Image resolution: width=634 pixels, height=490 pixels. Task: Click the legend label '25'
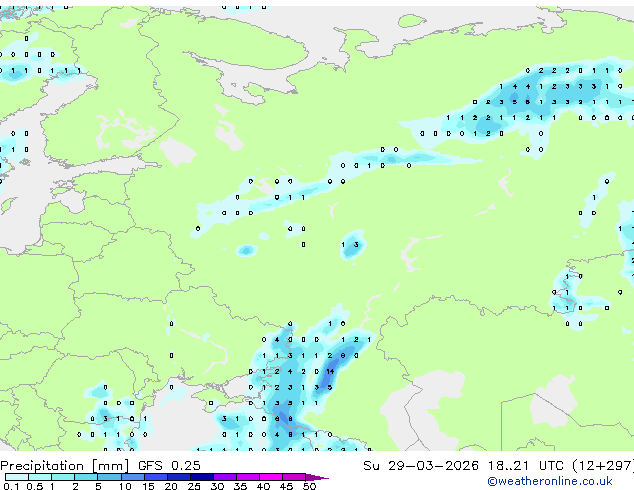(194, 486)
